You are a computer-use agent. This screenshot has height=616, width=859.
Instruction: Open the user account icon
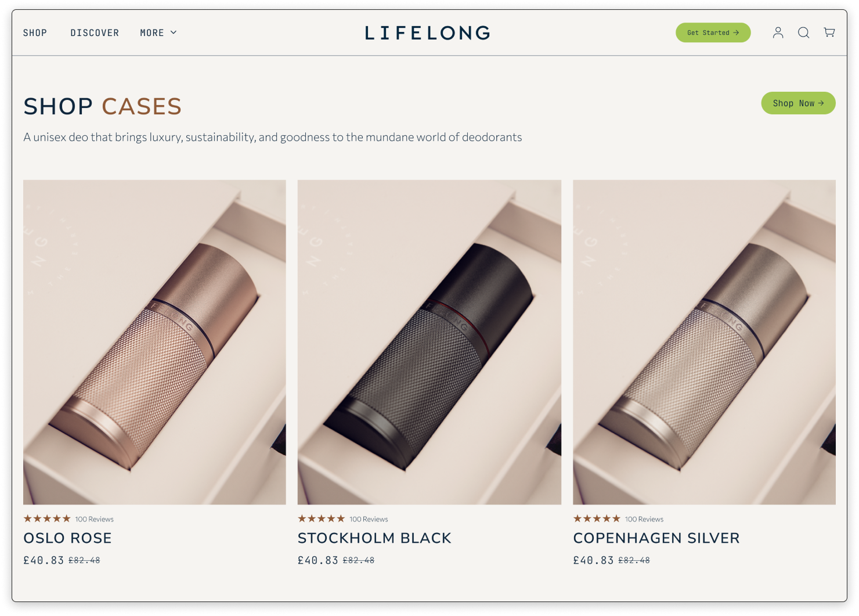[x=778, y=33]
